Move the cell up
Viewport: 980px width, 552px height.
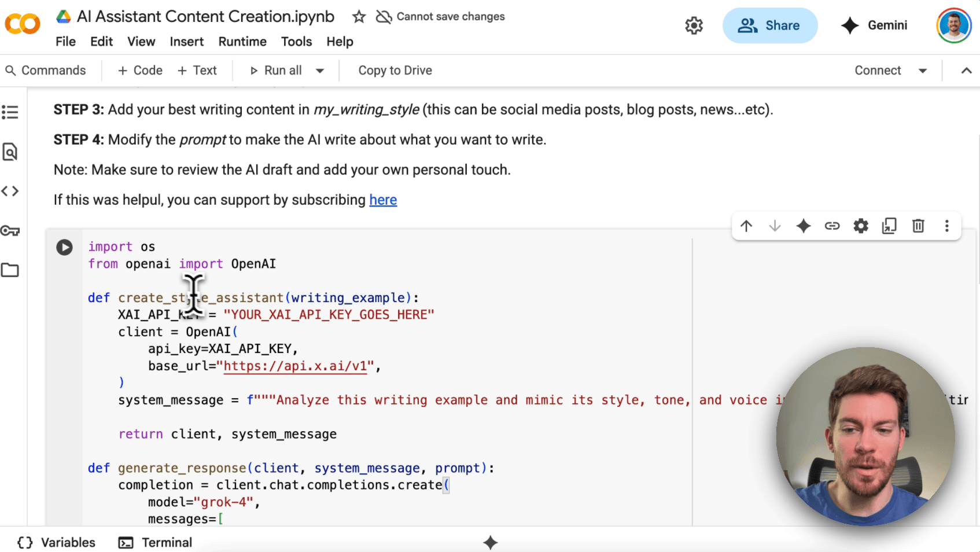[746, 226]
